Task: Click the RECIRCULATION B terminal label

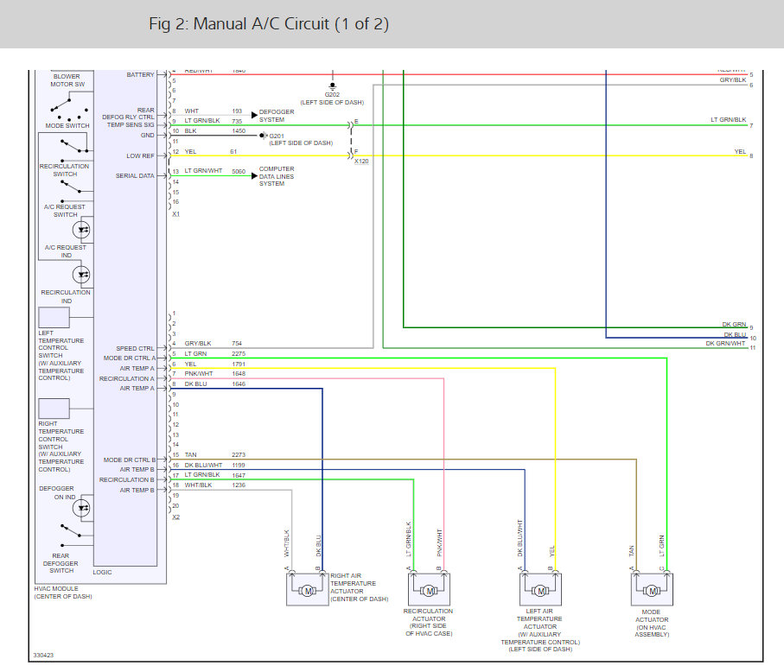Action: pyautogui.click(x=127, y=479)
